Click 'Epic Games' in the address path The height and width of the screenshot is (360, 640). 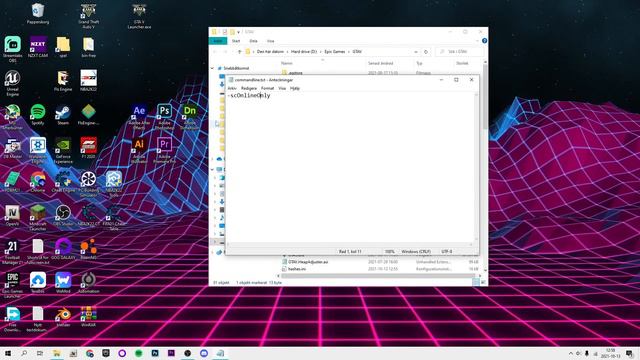(x=335, y=52)
